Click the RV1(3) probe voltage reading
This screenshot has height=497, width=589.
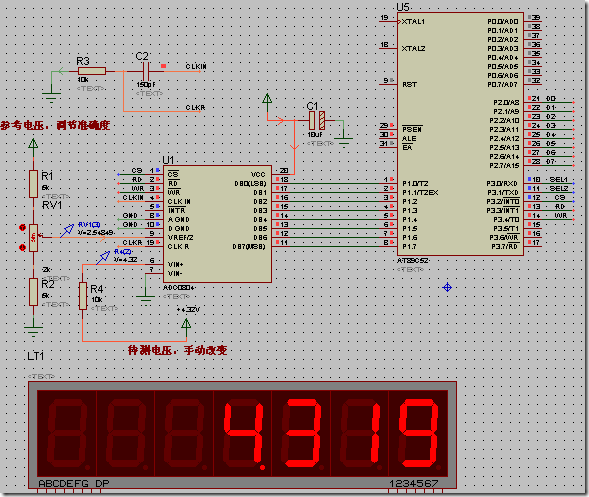click(96, 233)
